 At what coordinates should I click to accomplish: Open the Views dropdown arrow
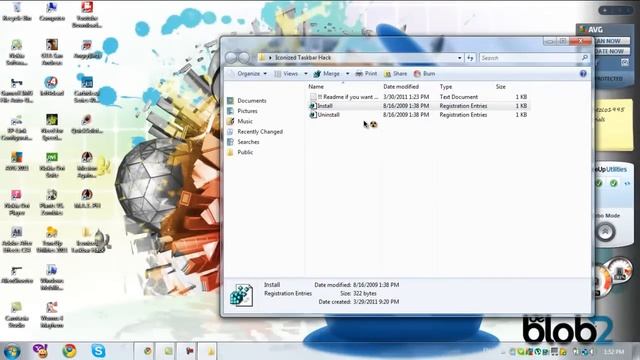[x=306, y=74]
